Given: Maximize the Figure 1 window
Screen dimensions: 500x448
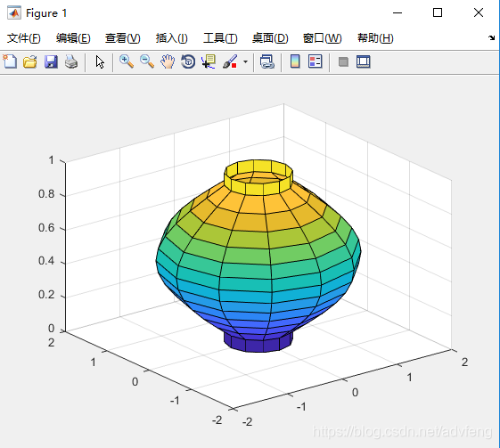Looking at the screenshot, I should 438,12.
